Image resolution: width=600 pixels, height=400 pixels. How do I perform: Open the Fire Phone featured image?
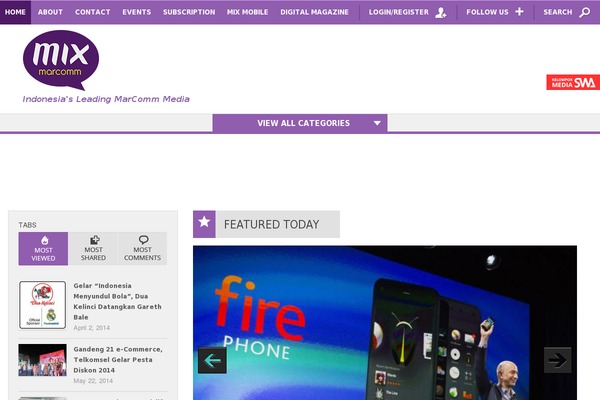coord(385,323)
